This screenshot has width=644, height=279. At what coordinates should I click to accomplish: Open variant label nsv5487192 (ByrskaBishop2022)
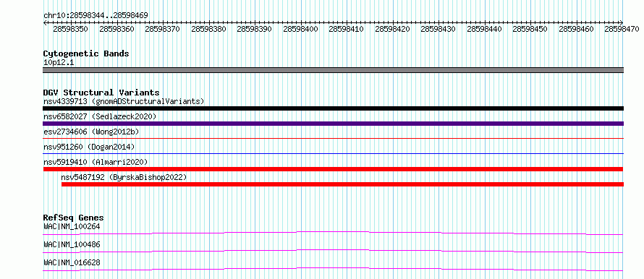pos(124,177)
